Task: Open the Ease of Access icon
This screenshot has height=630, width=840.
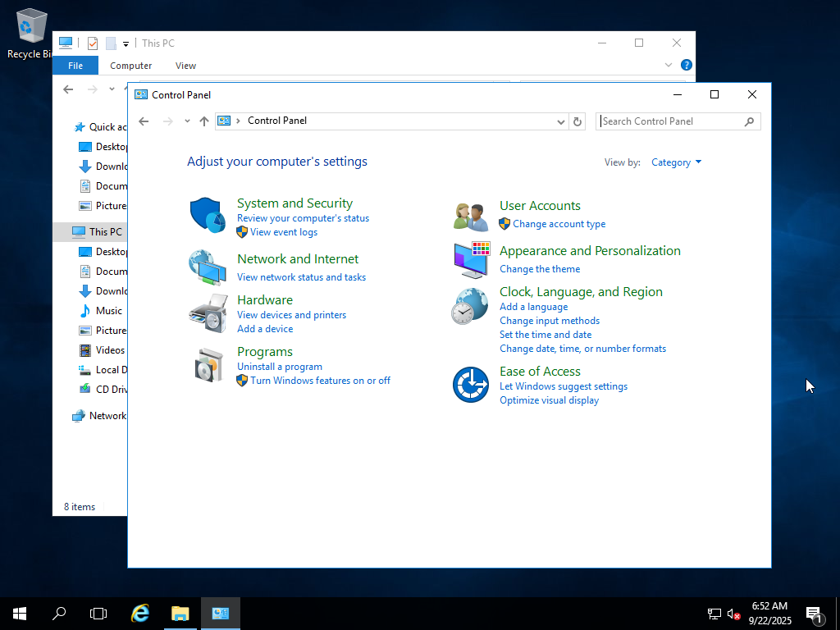Action: click(471, 385)
